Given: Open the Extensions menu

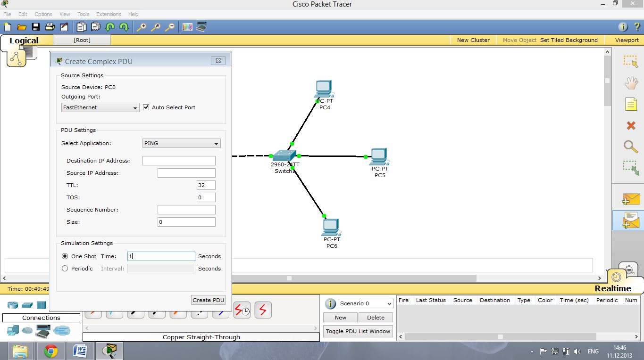Looking at the screenshot, I should click(109, 14).
